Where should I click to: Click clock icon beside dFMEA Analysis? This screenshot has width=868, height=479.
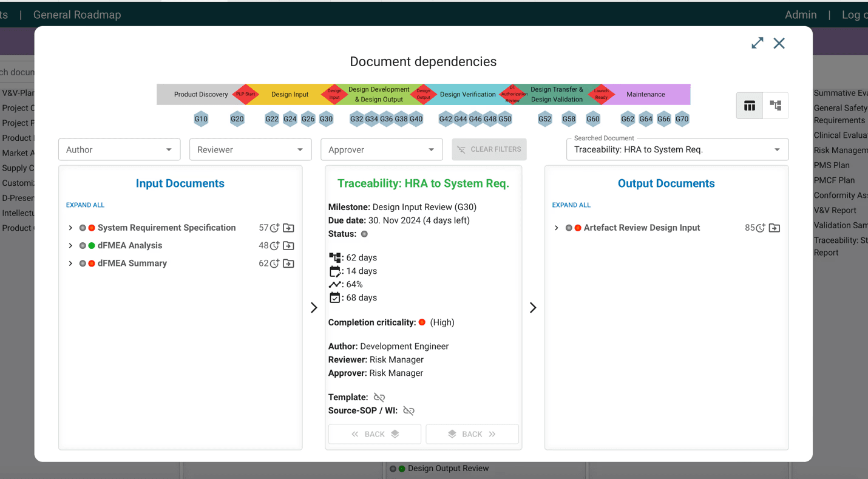pyautogui.click(x=275, y=246)
